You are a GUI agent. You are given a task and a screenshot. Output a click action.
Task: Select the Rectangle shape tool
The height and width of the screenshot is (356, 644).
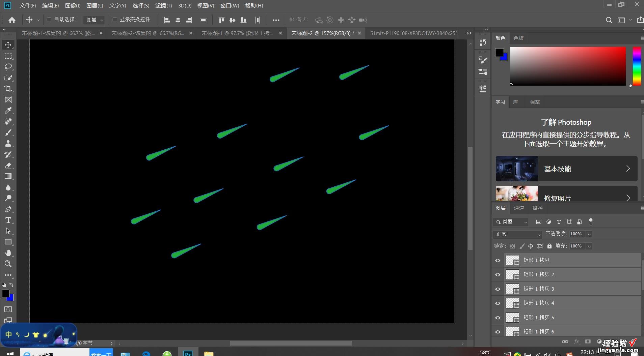(x=8, y=242)
